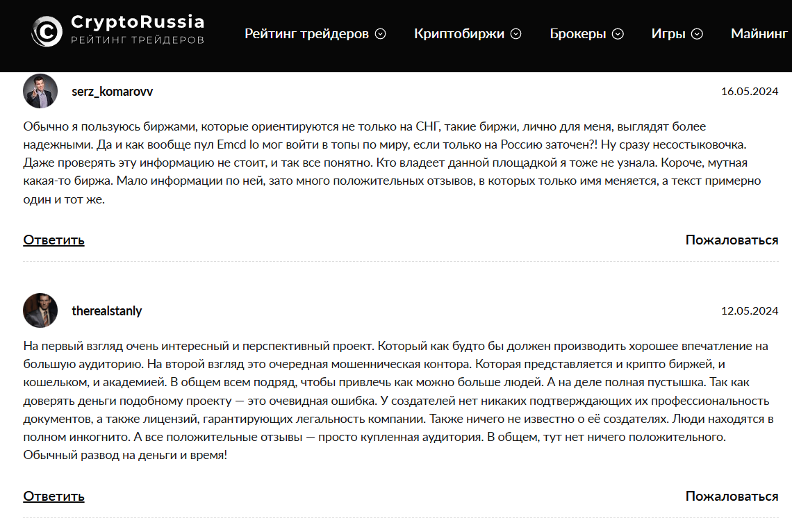Open the Криптобиржи menu item
This screenshot has height=532, width=792.
(459, 33)
